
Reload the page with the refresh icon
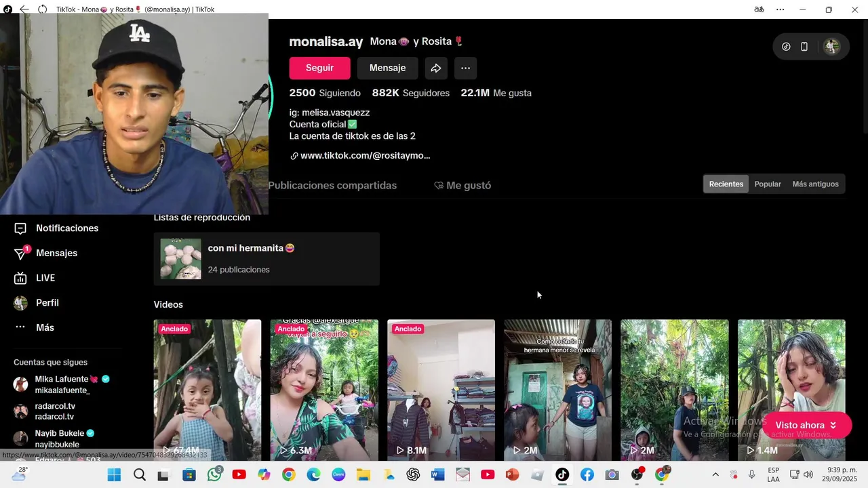click(43, 9)
